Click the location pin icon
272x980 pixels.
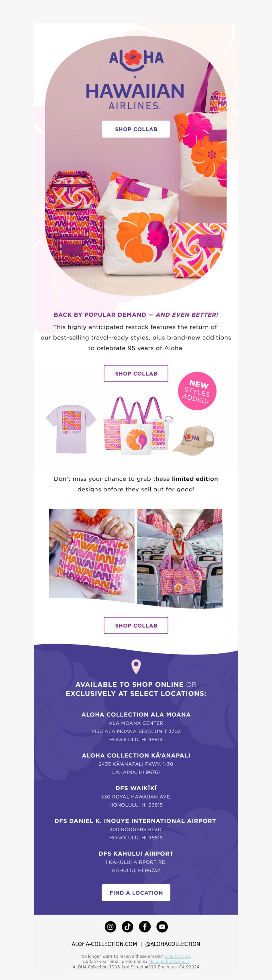coord(136,666)
